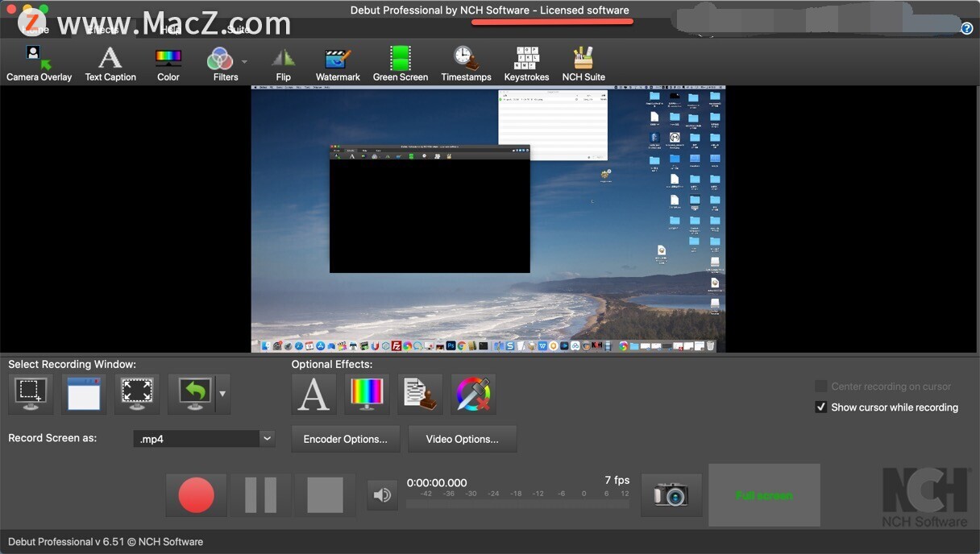Click the Full screen recording indicator

[764, 495]
